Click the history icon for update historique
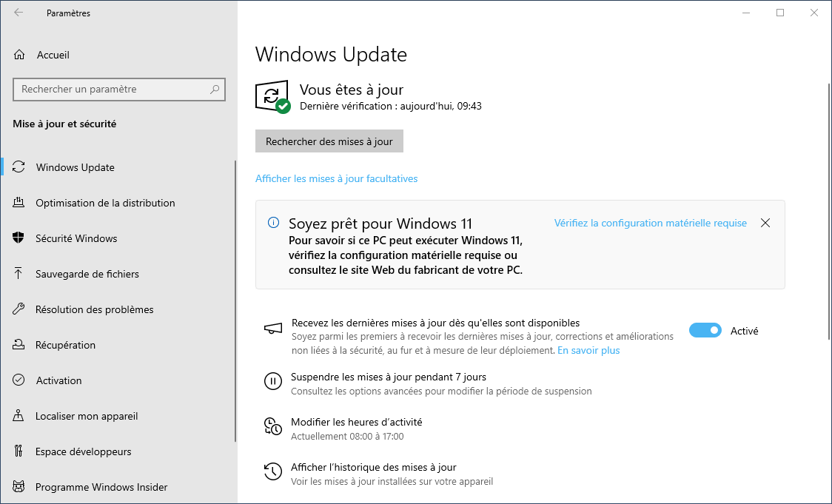The width and height of the screenshot is (832, 504). tap(272, 471)
